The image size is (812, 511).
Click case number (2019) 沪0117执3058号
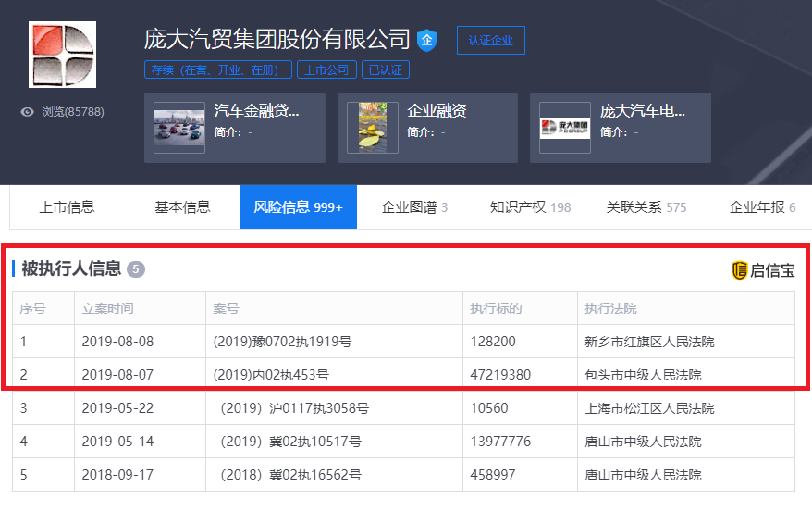tap(295, 408)
